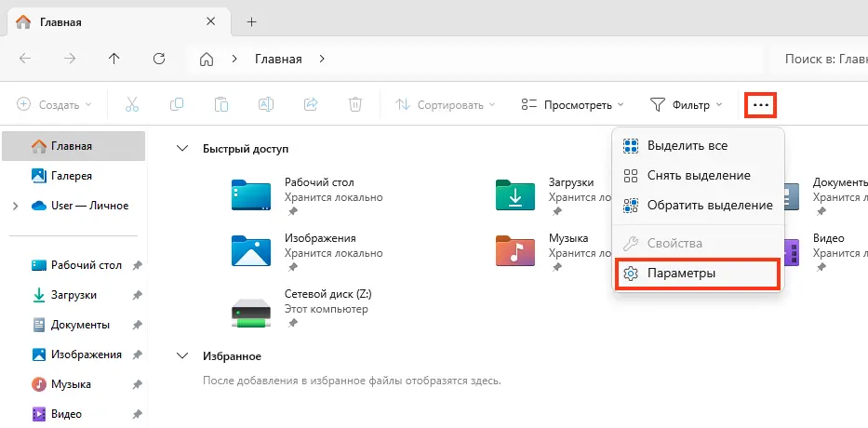Viewport: 868px width, 428px height.
Task: Click the Paste clipboard icon
Action: pyautogui.click(x=220, y=105)
